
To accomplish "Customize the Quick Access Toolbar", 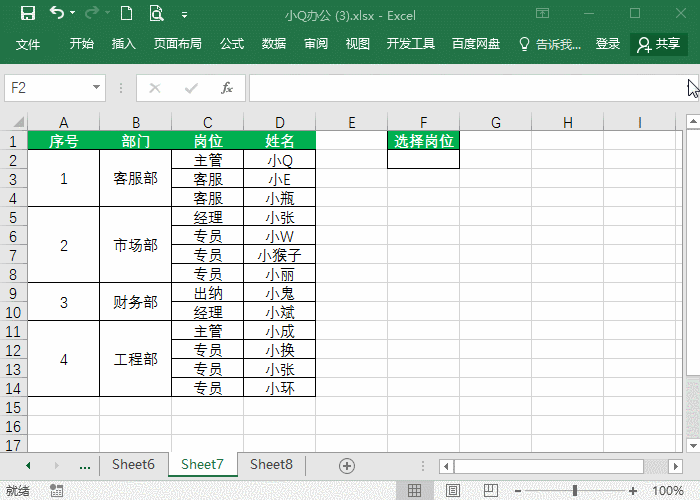I will (x=184, y=15).
